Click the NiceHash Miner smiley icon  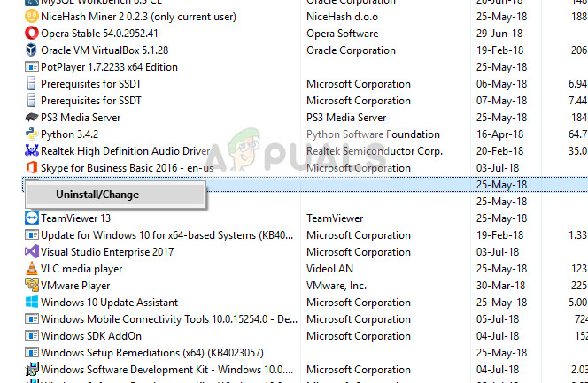click(x=32, y=17)
